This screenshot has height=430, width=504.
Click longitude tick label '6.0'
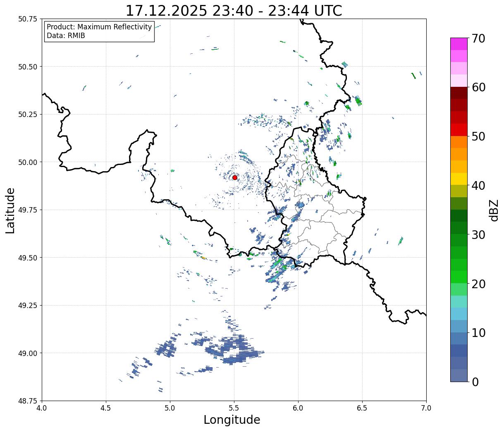click(298, 408)
